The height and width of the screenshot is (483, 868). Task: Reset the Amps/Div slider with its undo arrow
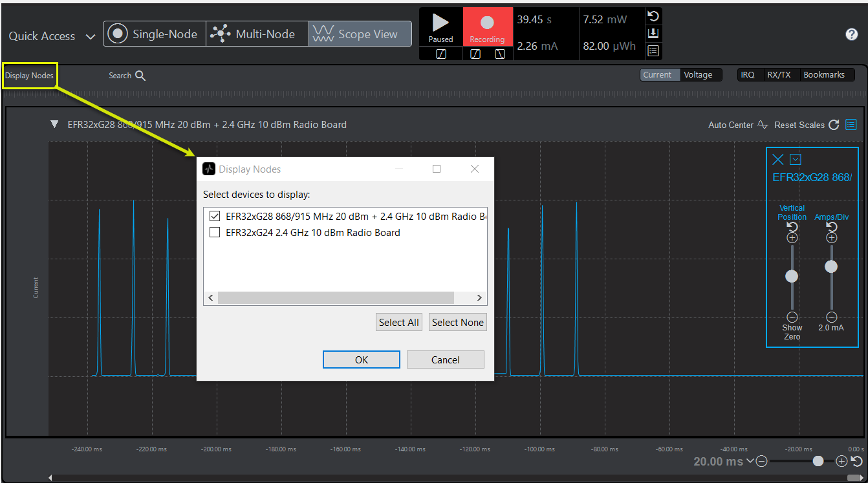coord(832,227)
